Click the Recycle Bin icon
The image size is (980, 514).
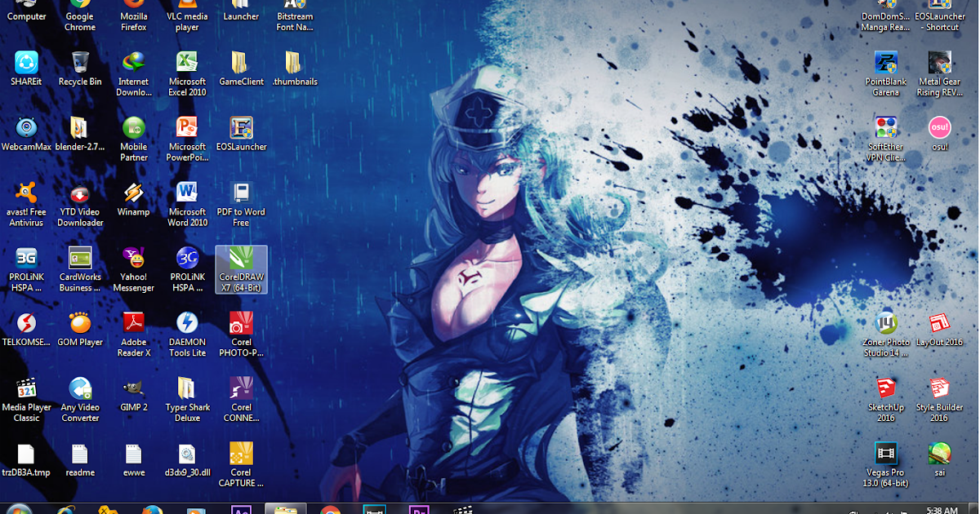pyautogui.click(x=80, y=69)
